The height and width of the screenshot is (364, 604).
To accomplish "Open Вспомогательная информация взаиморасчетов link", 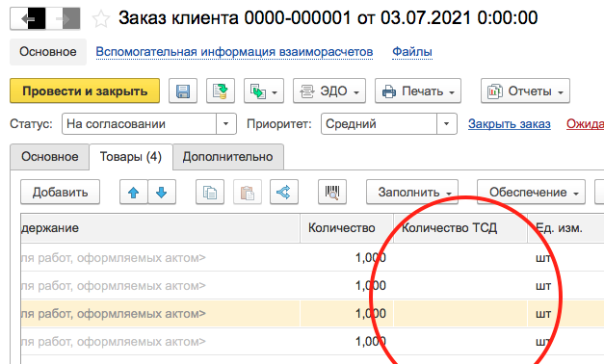I will pos(234,52).
